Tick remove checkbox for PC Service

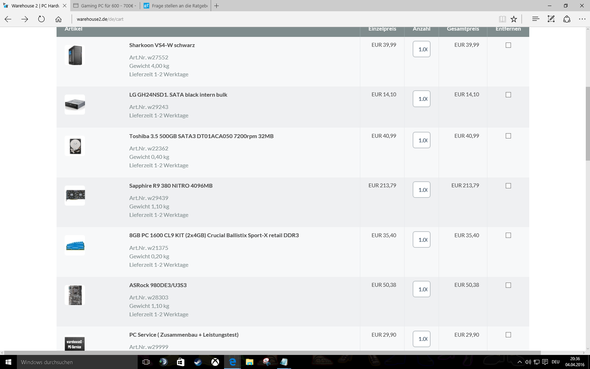[x=508, y=335]
